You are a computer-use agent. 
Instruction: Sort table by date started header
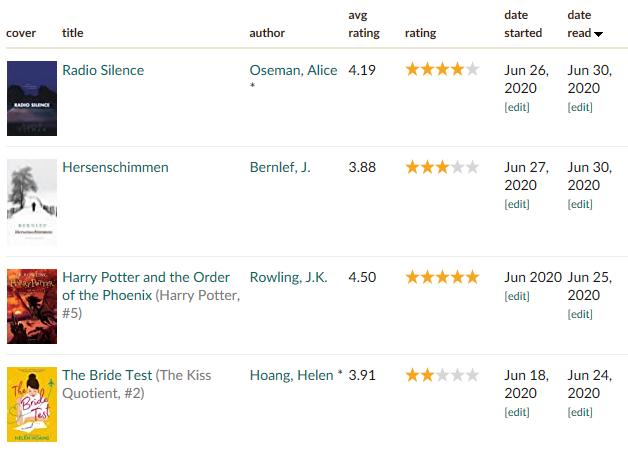point(523,24)
